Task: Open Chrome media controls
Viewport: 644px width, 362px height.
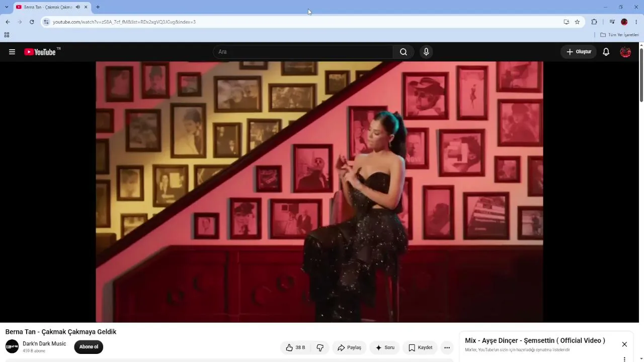Action: coord(612,22)
